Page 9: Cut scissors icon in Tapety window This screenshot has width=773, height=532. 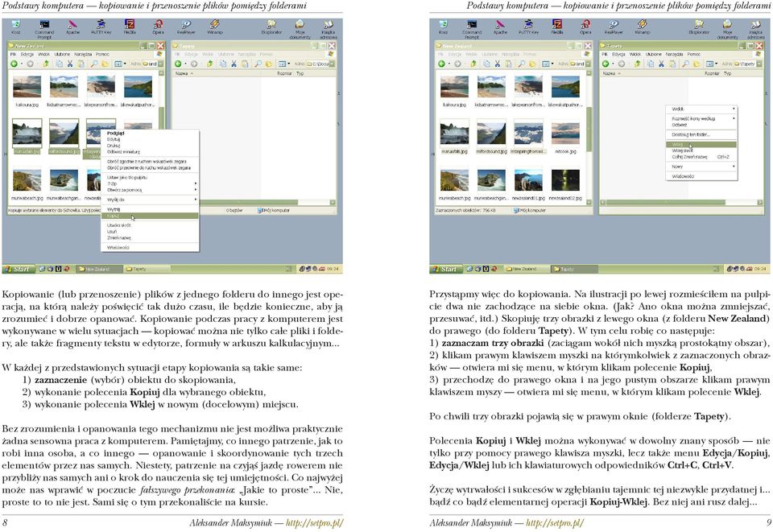661,64
